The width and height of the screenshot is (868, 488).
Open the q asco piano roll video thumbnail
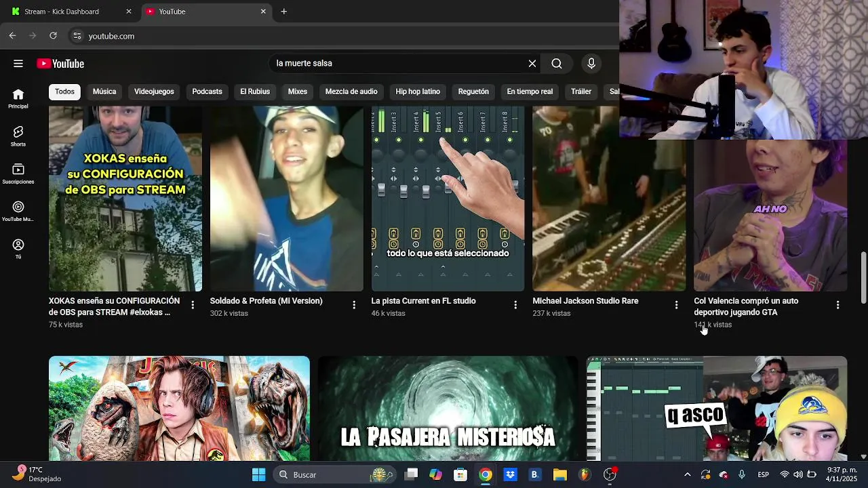717,409
